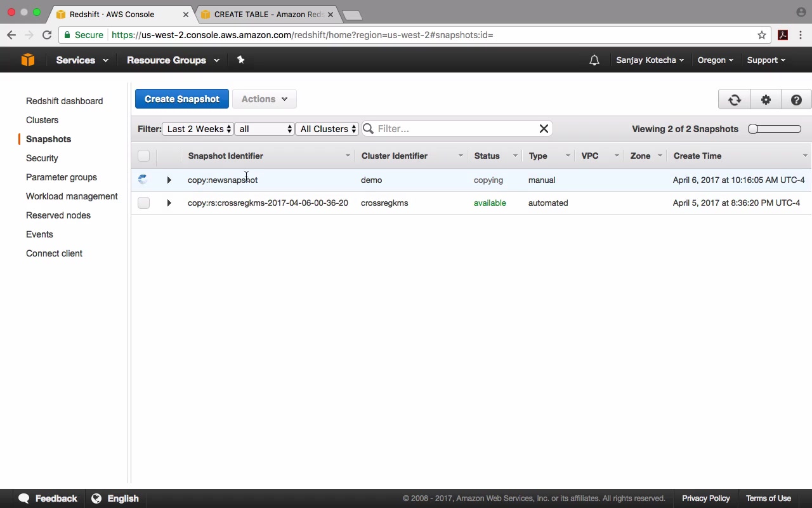Click the Feedback speech bubble icon
Image resolution: width=812 pixels, height=508 pixels.
[24, 498]
